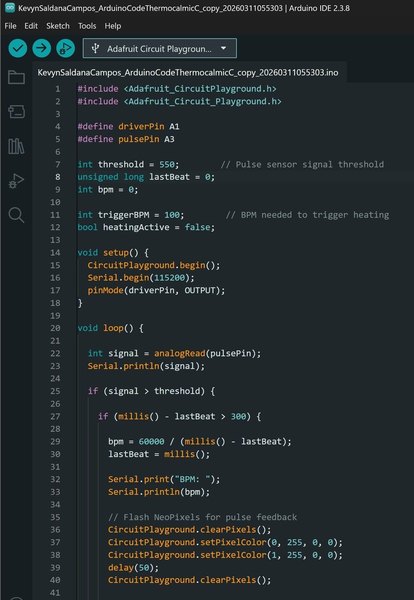Click the Verify checkmark button
Image resolution: width=414 pixels, height=600 pixels.
click(x=18, y=49)
